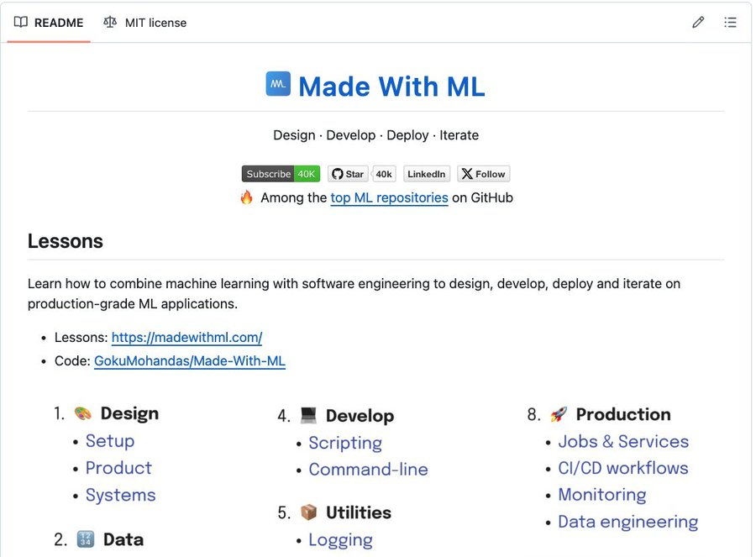
Task: Open the GokuMohandas/Made-With-ML code link
Action: [x=190, y=360]
